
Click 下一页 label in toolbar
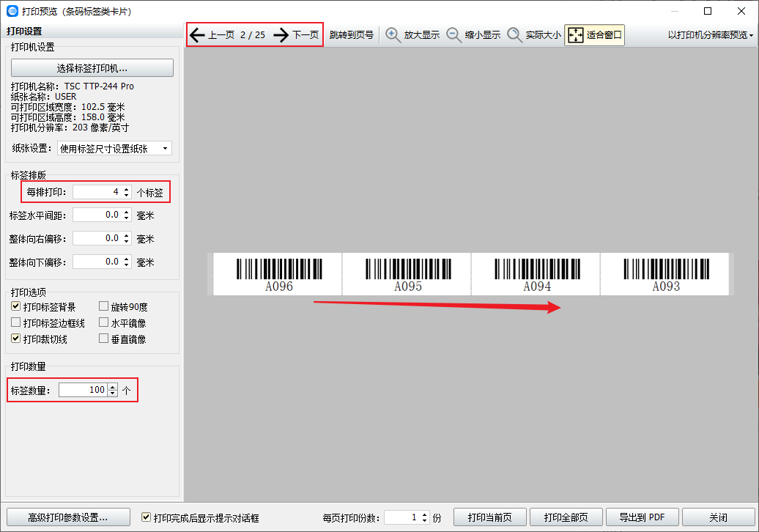point(306,35)
